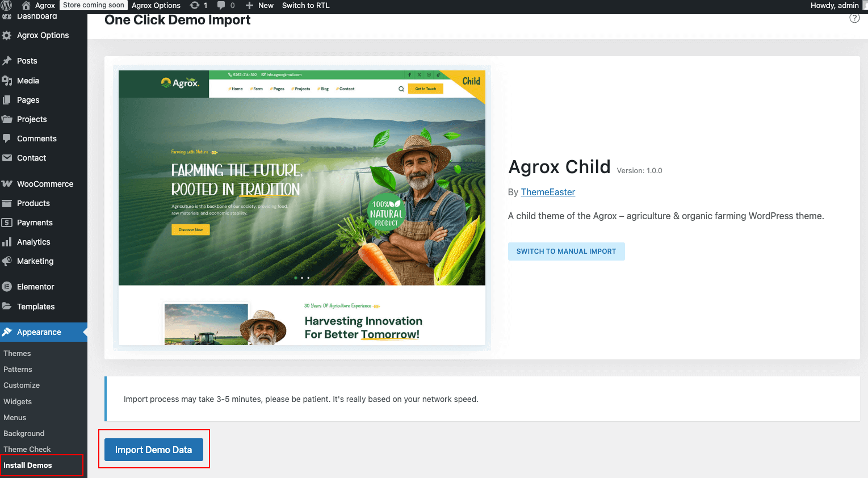This screenshot has width=868, height=478.
Task: Click the Payments dollar icon
Action: coord(7,223)
